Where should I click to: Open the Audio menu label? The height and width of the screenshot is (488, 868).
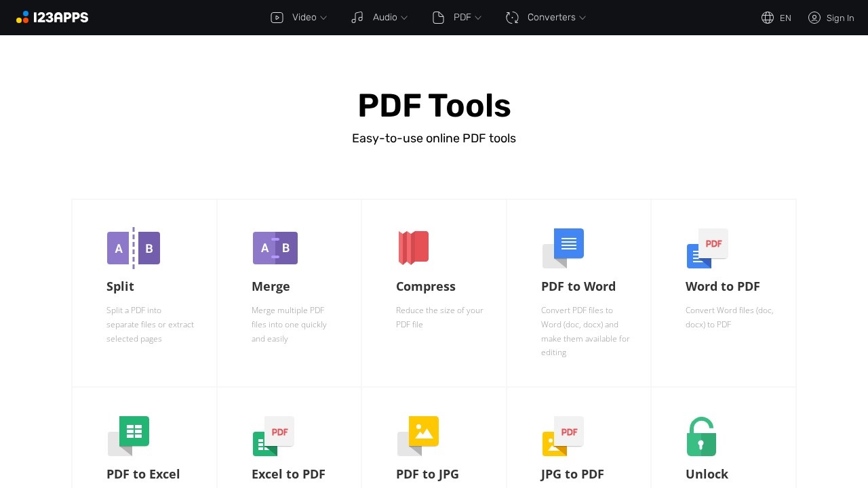click(x=384, y=18)
